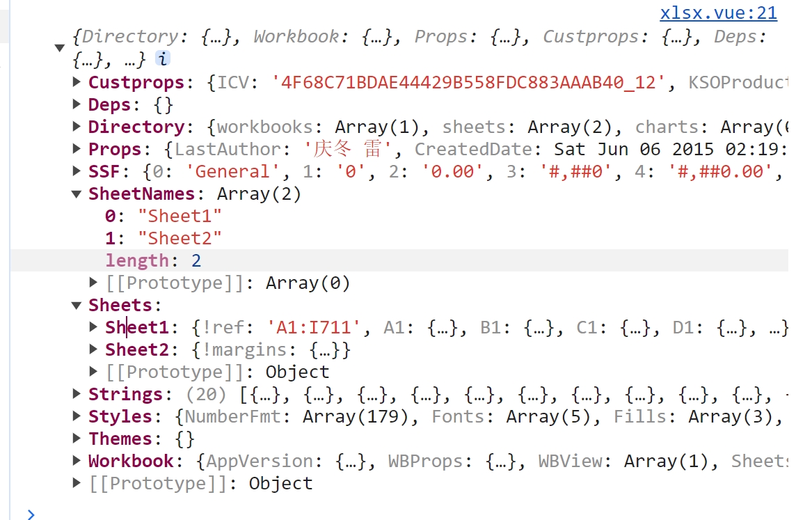
Task: Expand the Strings (20) array
Action: pyautogui.click(x=77, y=394)
